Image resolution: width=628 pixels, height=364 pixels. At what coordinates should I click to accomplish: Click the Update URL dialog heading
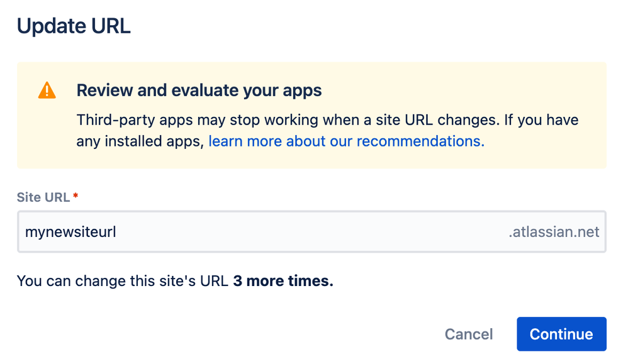click(x=74, y=26)
